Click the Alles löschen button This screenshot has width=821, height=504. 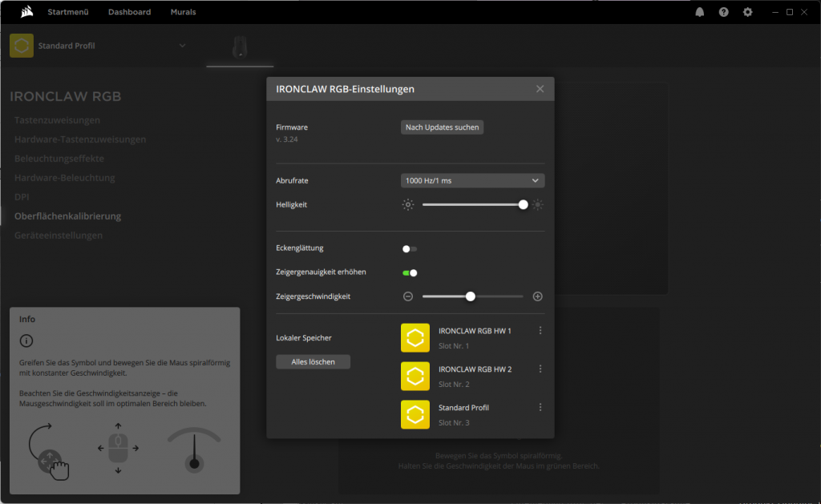point(313,361)
